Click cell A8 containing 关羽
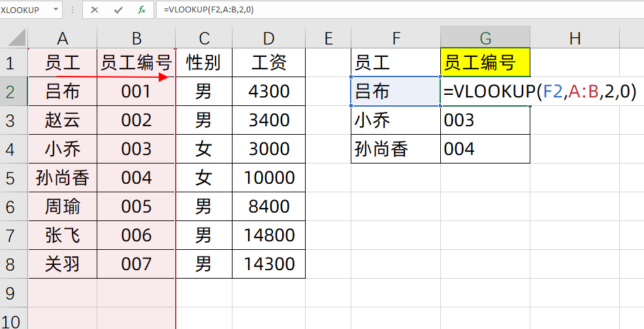The height and width of the screenshot is (329, 644). pos(63,264)
